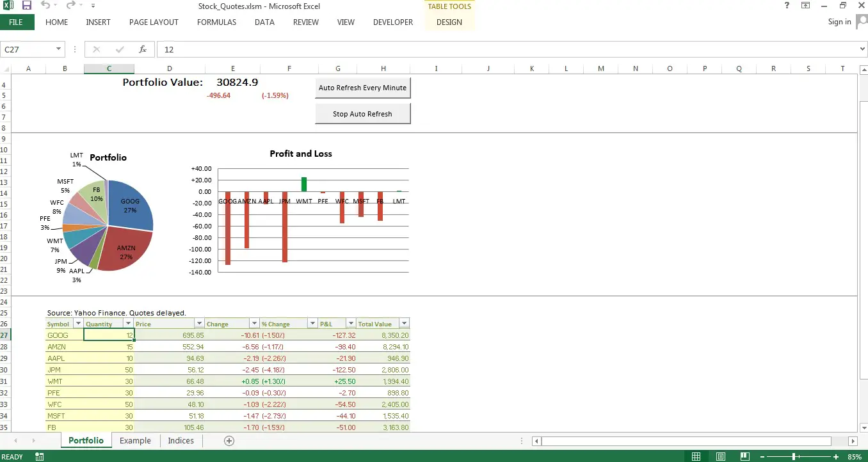Switch to the Indices sheet tab
The height and width of the screenshot is (462, 868).
click(181, 440)
